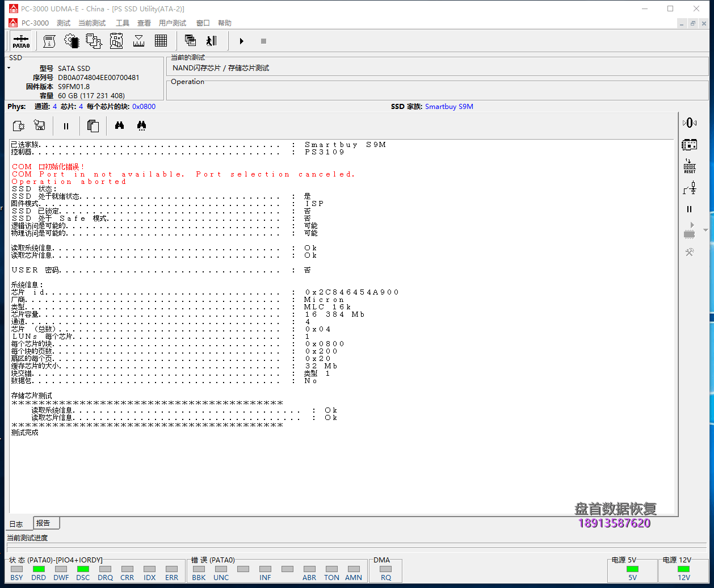
Task: Expand the dropdown arrow beside chip icon
Action: (x=705, y=230)
